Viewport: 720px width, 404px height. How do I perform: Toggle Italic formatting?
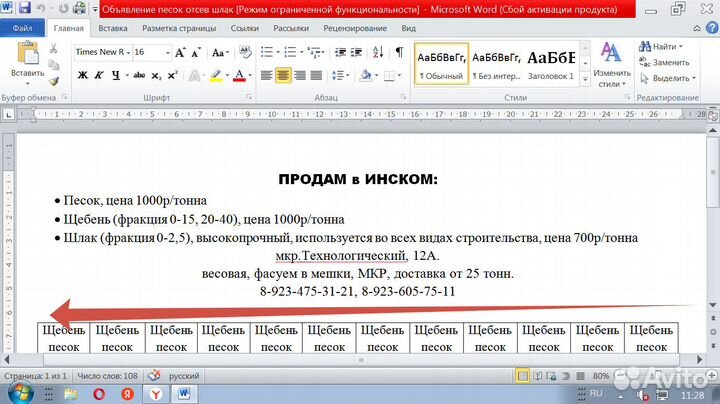(99, 75)
